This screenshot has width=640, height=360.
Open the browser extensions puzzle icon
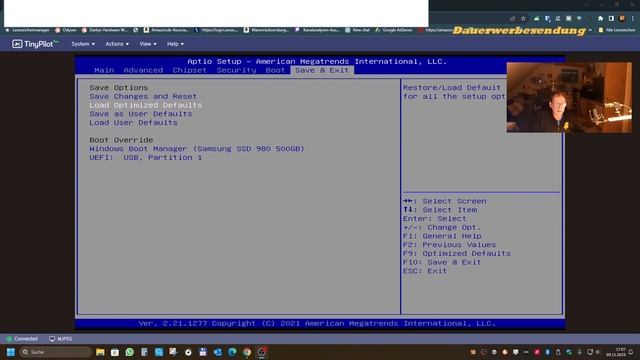point(600,19)
